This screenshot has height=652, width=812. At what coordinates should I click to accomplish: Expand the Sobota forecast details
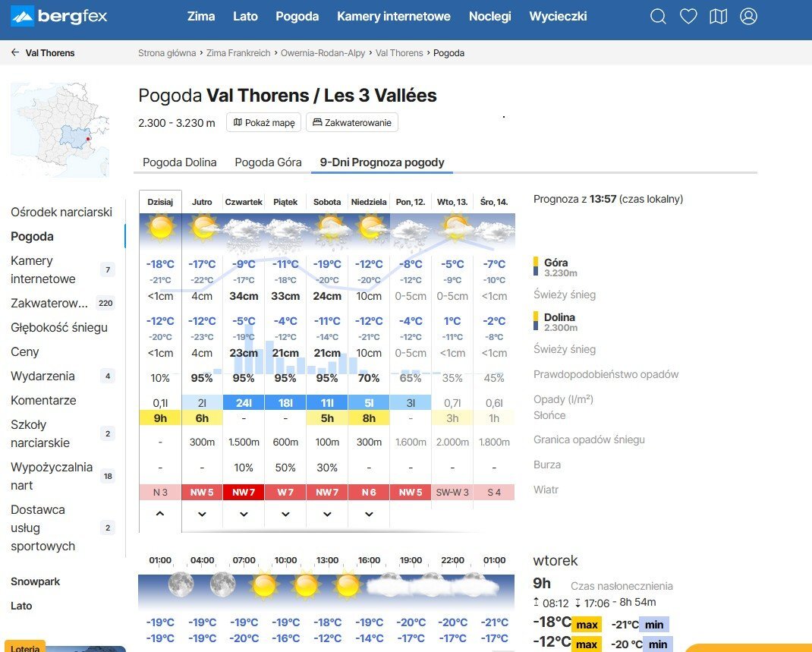[327, 514]
